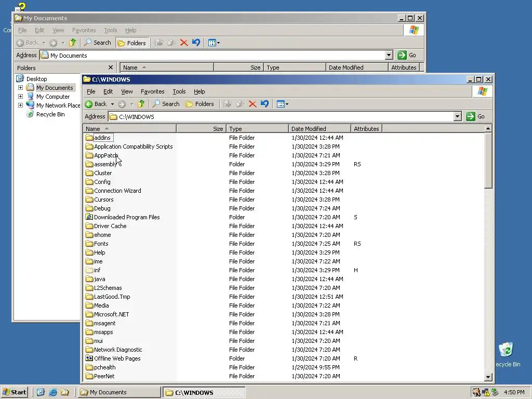
Task: Sort by Date Modified in C:\WINDOWS window
Action: 320,129
